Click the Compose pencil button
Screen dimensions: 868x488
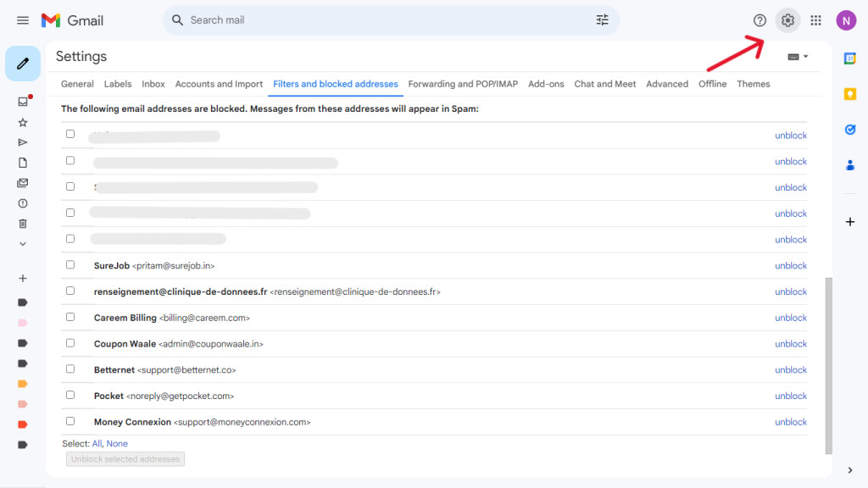[x=23, y=64]
